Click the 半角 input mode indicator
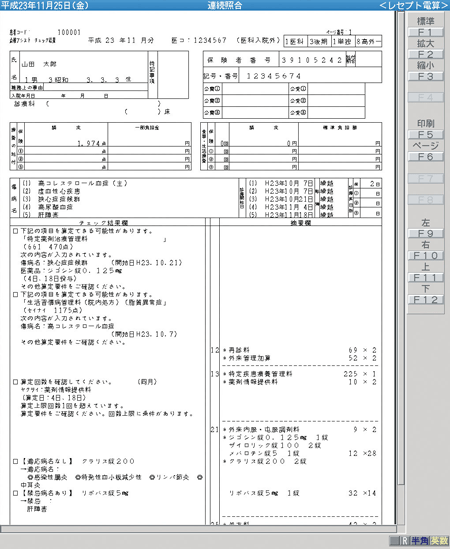This screenshot has height=549, width=450. point(420,541)
